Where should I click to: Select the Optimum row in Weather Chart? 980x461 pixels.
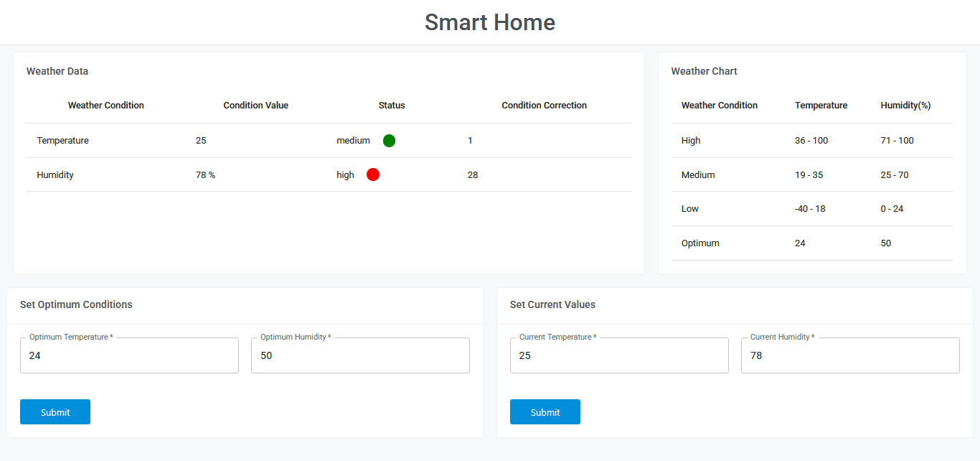pos(700,243)
